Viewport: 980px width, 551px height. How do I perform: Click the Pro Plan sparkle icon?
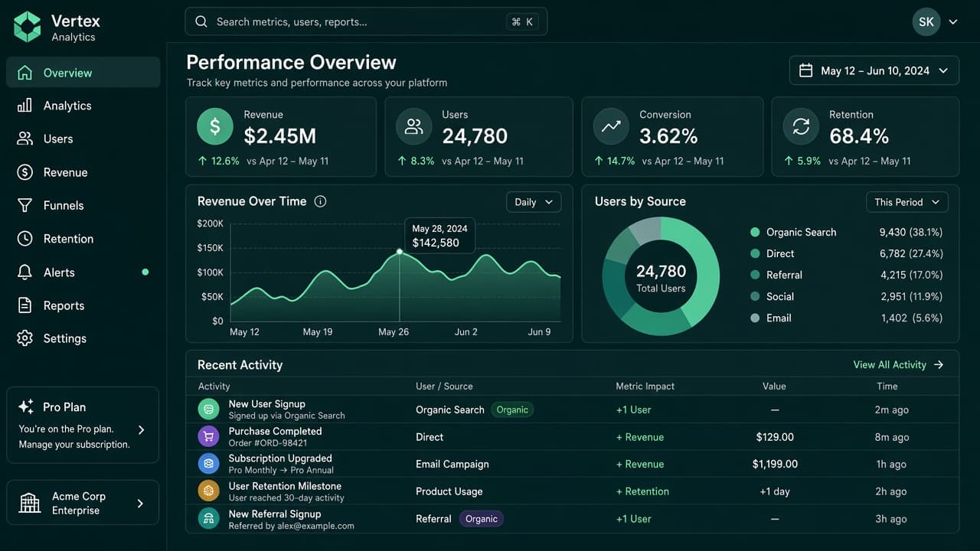click(26, 407)
